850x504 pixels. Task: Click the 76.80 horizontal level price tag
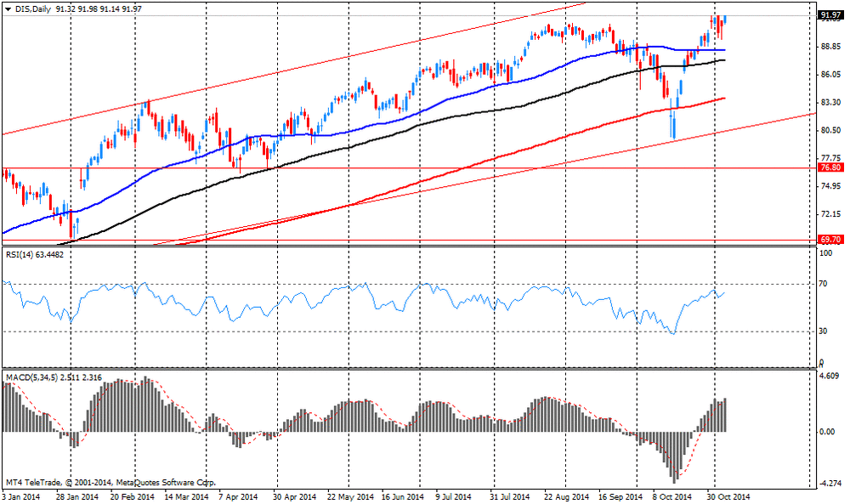coord(829,168)
